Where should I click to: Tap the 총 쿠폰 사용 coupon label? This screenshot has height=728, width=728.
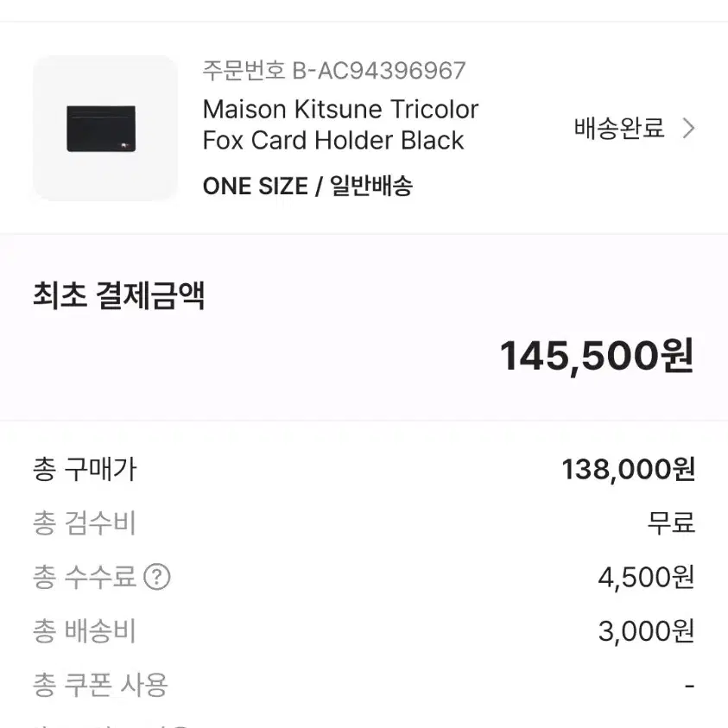(x=100, y=685)
